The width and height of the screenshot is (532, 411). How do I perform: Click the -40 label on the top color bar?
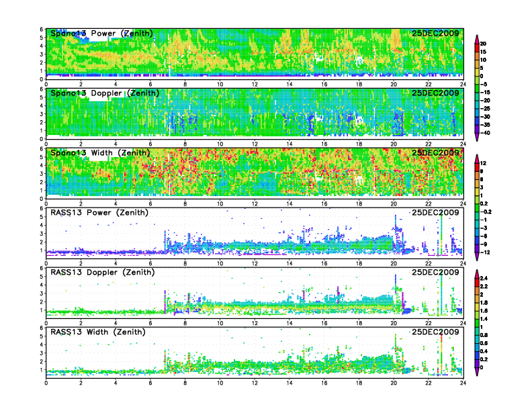tap(485, 133)
